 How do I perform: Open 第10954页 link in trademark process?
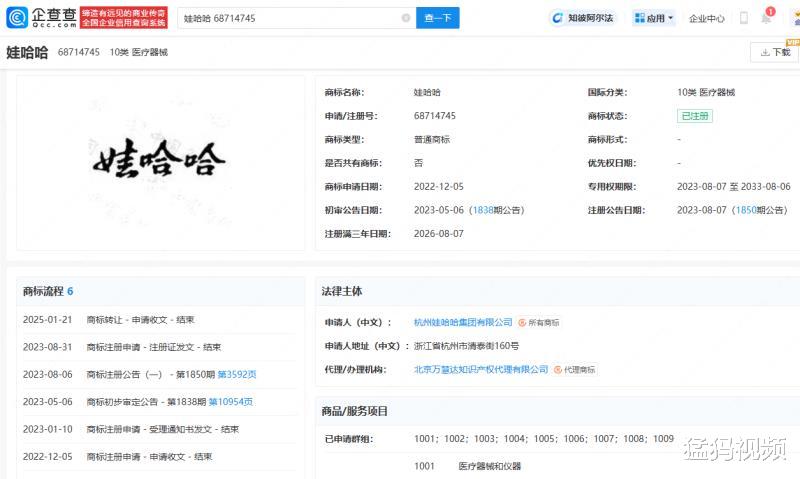(231, 402)
